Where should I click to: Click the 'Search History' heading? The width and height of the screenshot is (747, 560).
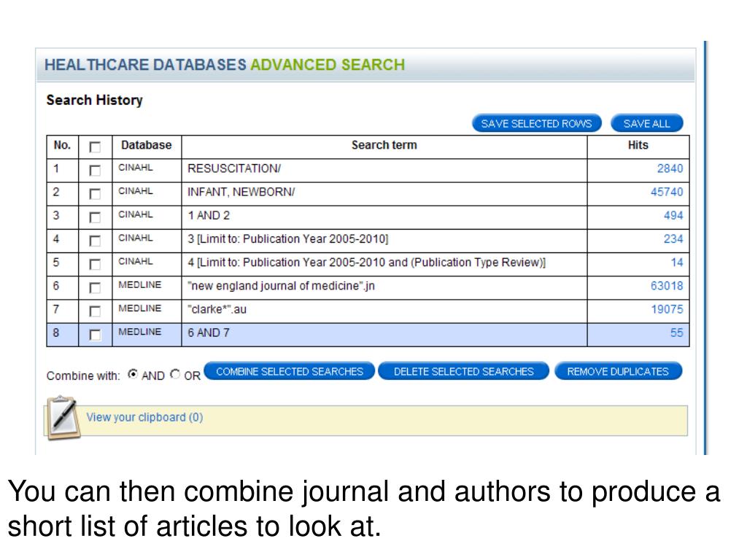click(94, 101)
